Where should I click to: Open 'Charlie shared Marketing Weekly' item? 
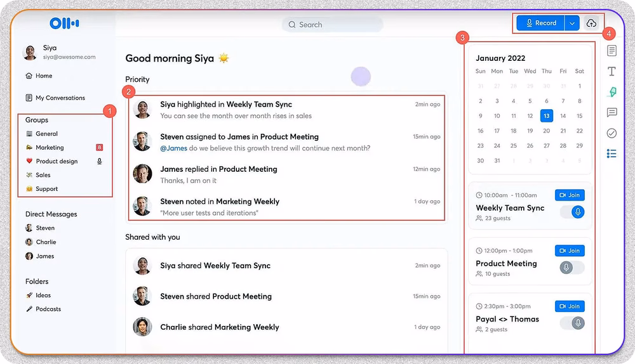click(x=287, y=327)
